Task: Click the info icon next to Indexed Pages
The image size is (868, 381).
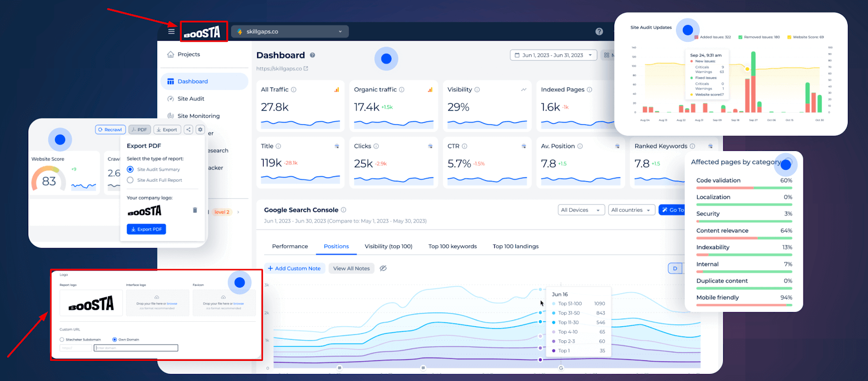Action: coord(589,90)
